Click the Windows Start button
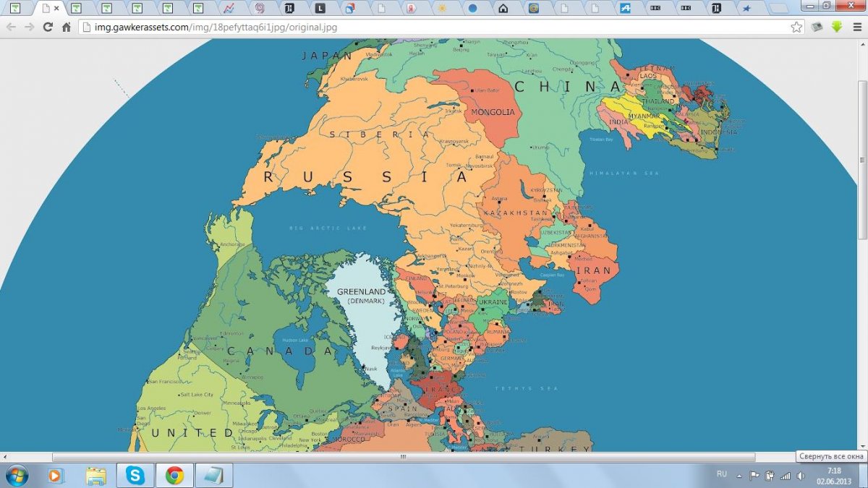This screenshot has height=488, width=868. (16, 475)
